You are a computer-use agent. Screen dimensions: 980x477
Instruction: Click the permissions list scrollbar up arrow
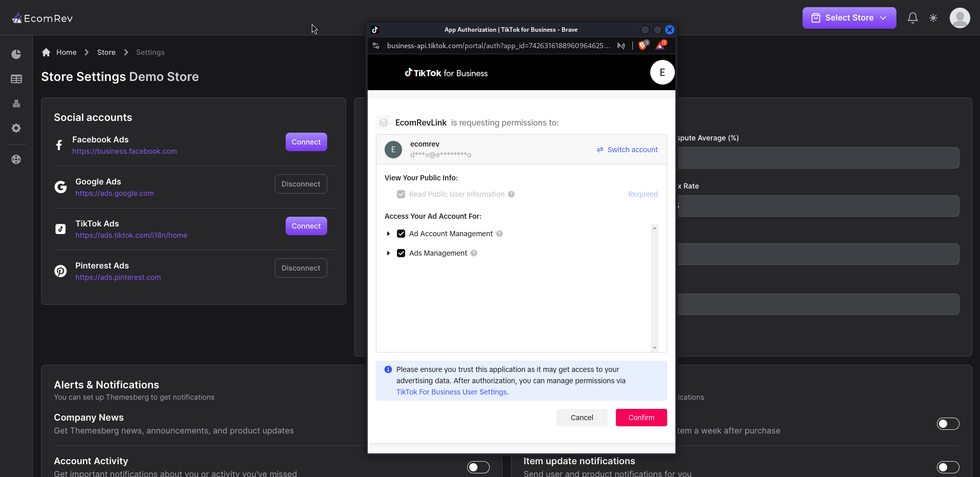654,228
